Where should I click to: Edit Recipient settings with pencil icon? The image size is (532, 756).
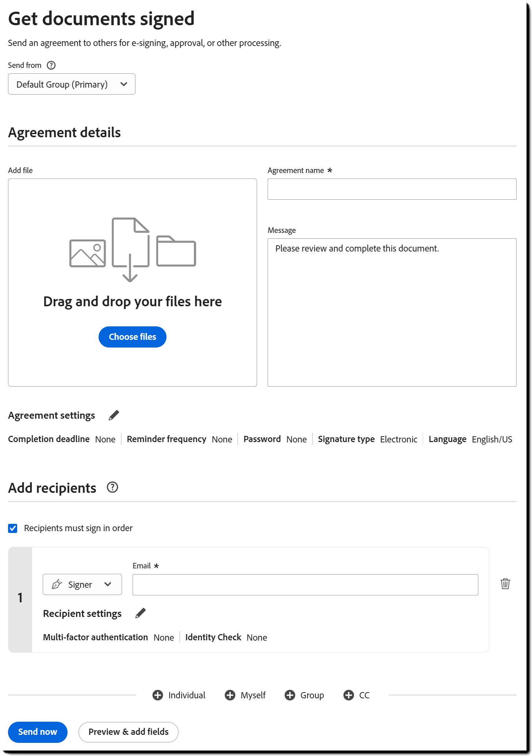pos(141,613)
